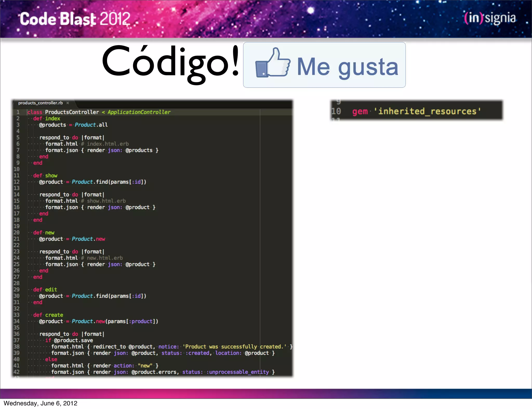Click line number 10 in Gemfile snippet

point(336,111)
